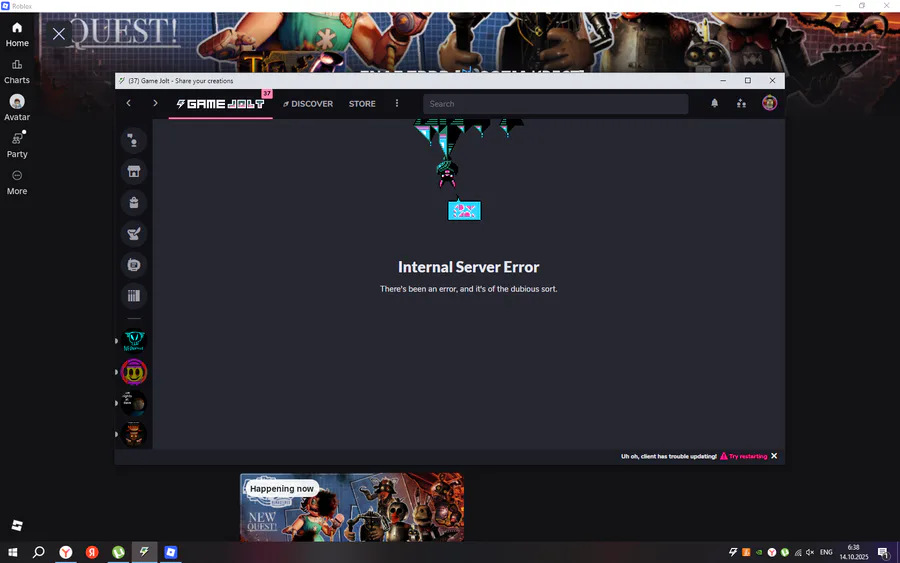Open the taskbar clock and date
This screenshot has height=563, width=900.
(x=854, y=552)
